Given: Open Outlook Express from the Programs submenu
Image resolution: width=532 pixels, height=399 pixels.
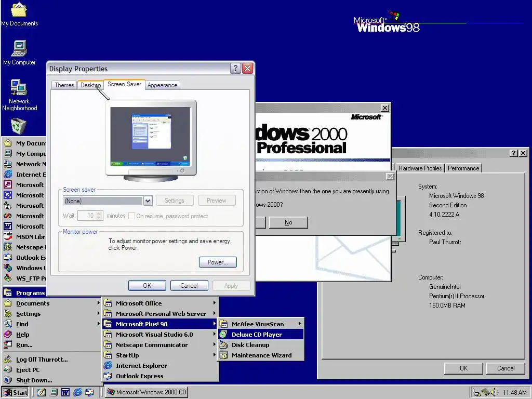Looking at the screenshot, I should pyautogui.click(x=160, y=376).
